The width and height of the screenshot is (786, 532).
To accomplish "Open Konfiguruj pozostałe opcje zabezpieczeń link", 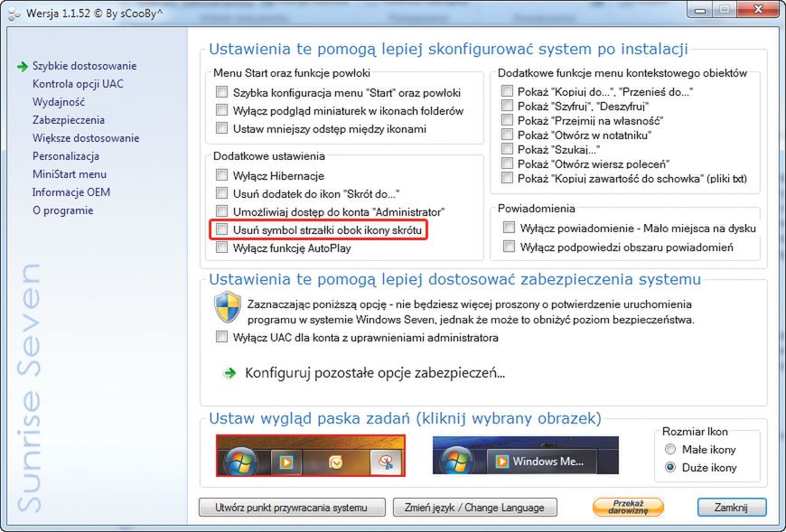I will (x=374, y=373).
